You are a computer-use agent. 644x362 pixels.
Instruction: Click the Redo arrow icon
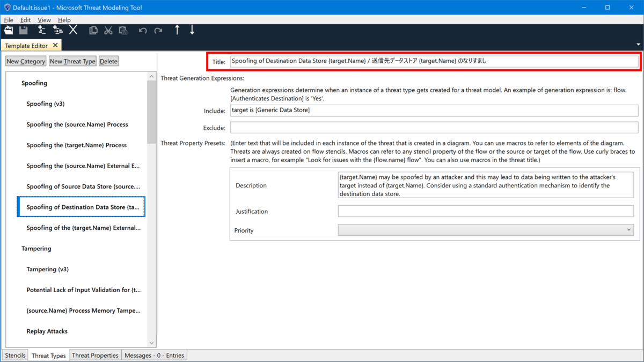[x=158, y=31]
